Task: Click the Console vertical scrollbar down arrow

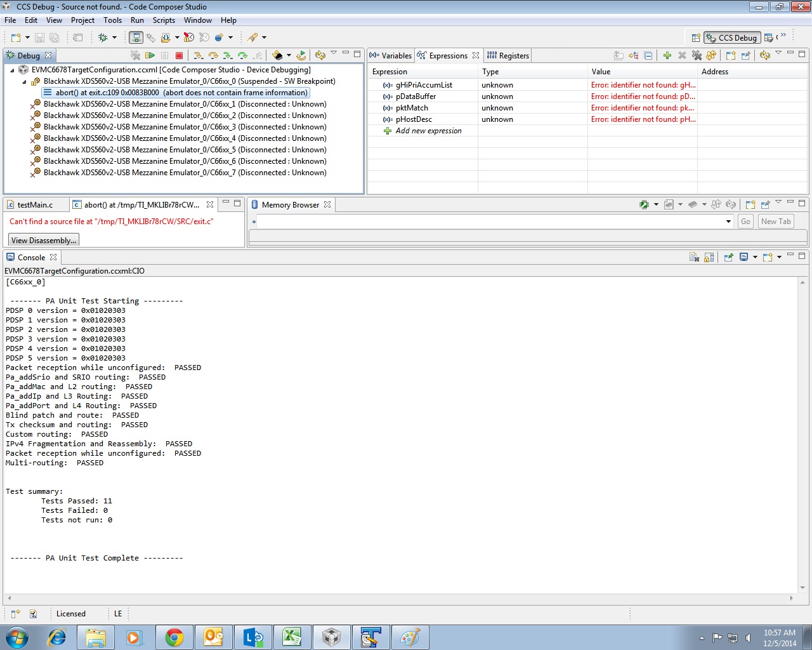Action: coord(802,588)
